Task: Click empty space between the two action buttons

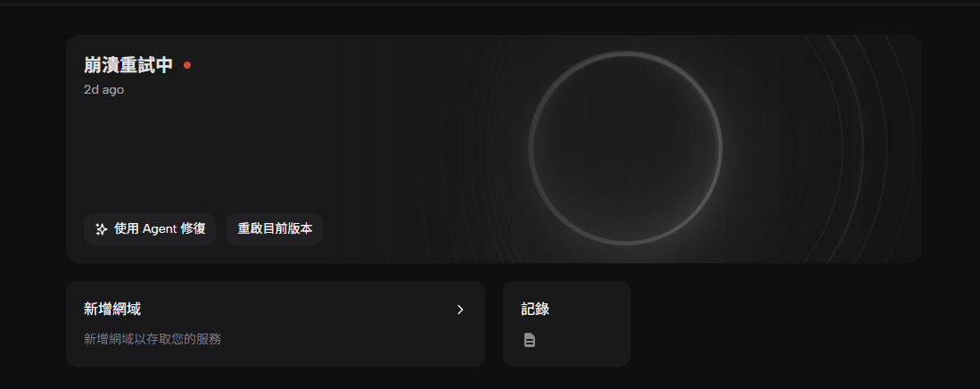Action: click(220, 229)
